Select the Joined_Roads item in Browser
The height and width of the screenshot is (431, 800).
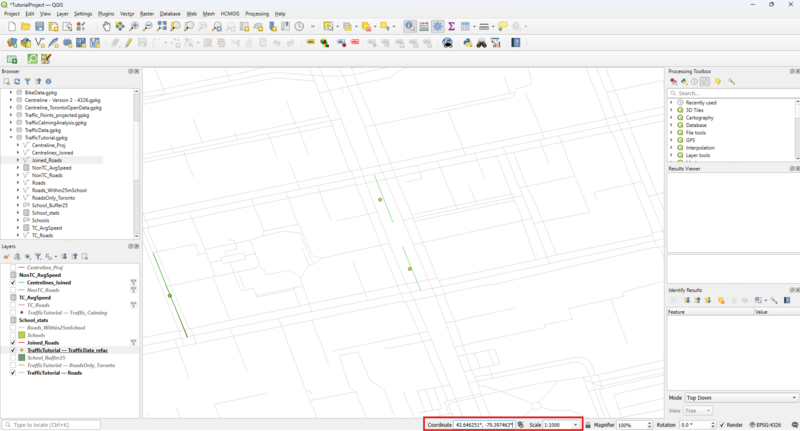coord(46,160)
